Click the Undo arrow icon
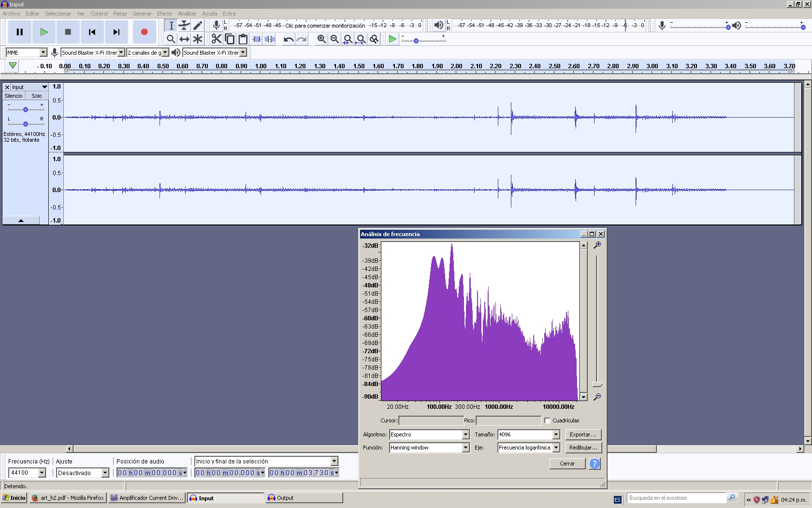 coord(289,39)
